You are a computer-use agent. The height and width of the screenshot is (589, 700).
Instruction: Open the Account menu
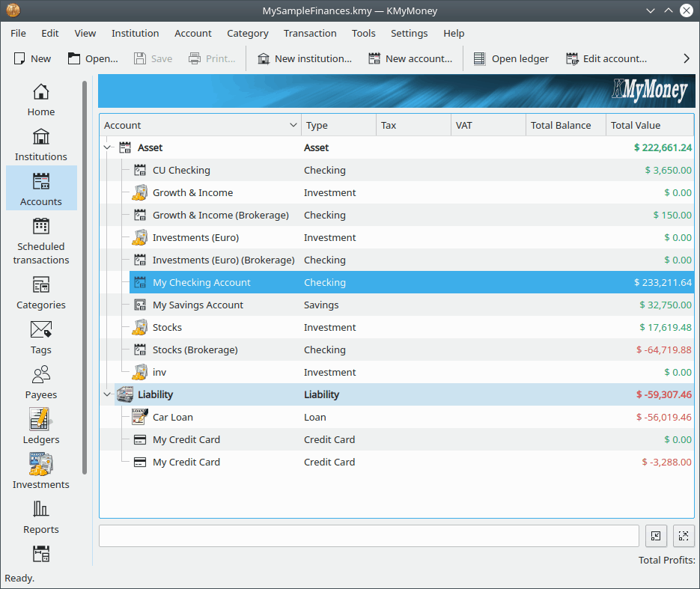point(193,33)
